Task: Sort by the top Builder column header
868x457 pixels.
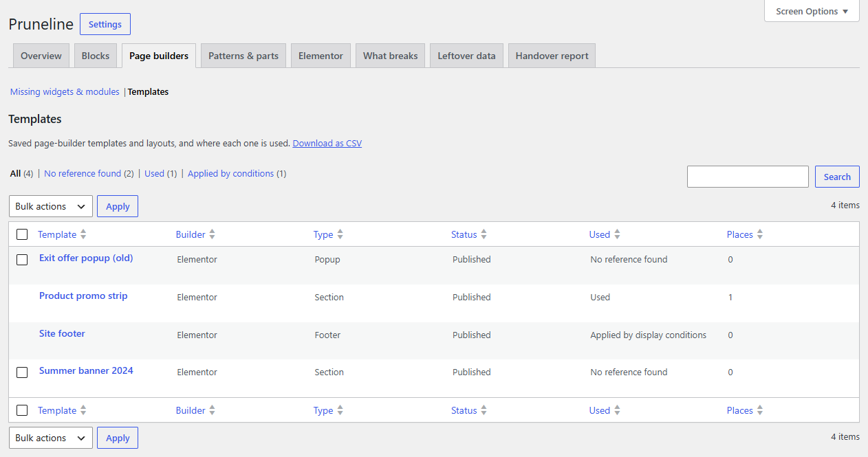Action: 191,234
